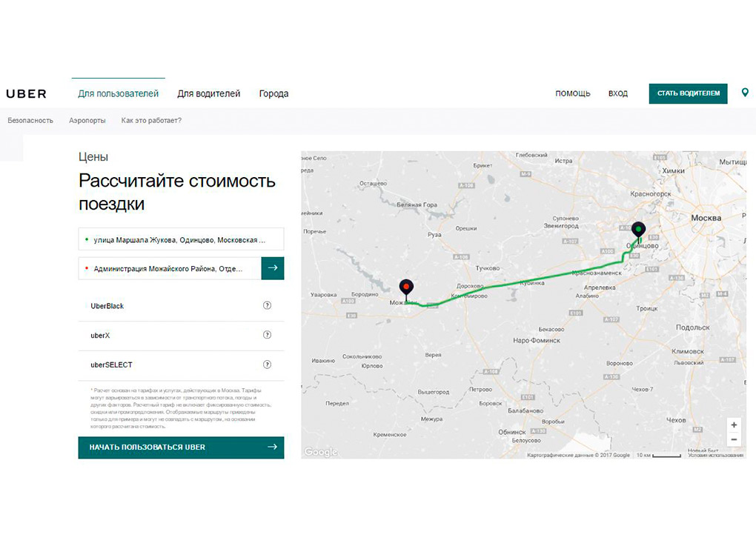Click 'Красногорск' label on the map

[x=651, y=194]
